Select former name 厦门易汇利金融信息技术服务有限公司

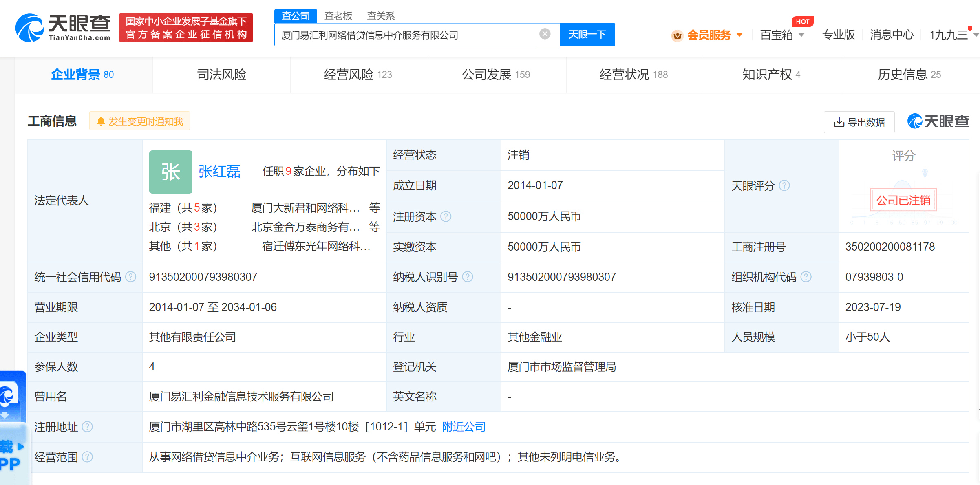(241, 397)
